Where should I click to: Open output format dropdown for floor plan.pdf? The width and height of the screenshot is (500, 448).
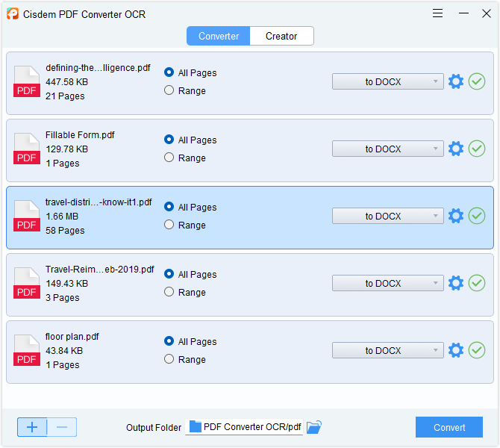[x=387, y=351]
